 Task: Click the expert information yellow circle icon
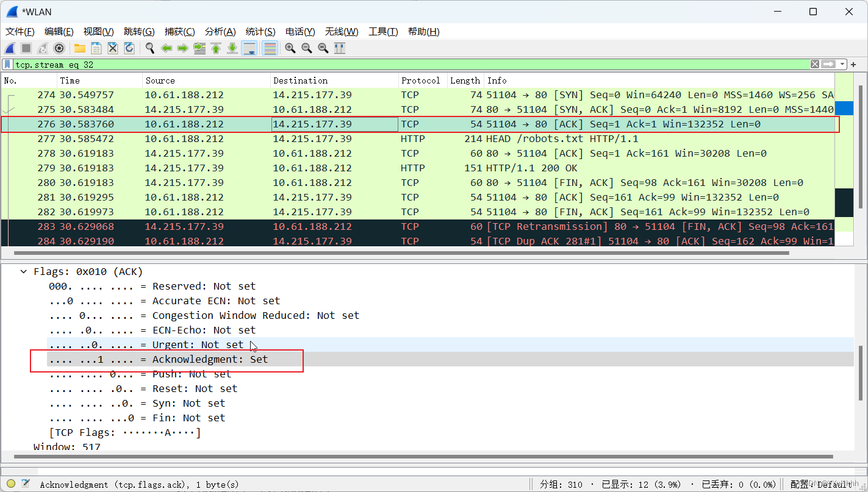(x=11, y=484)
